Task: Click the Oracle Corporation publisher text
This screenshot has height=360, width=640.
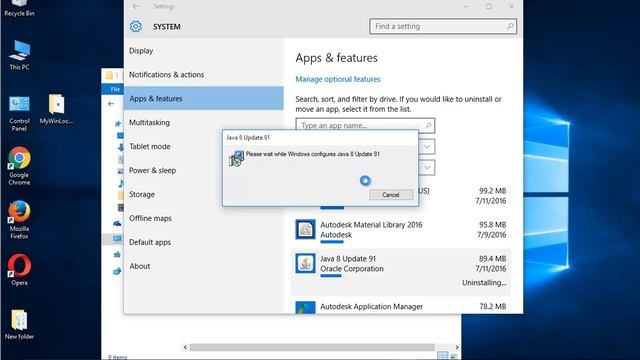Action: [352, 269]
